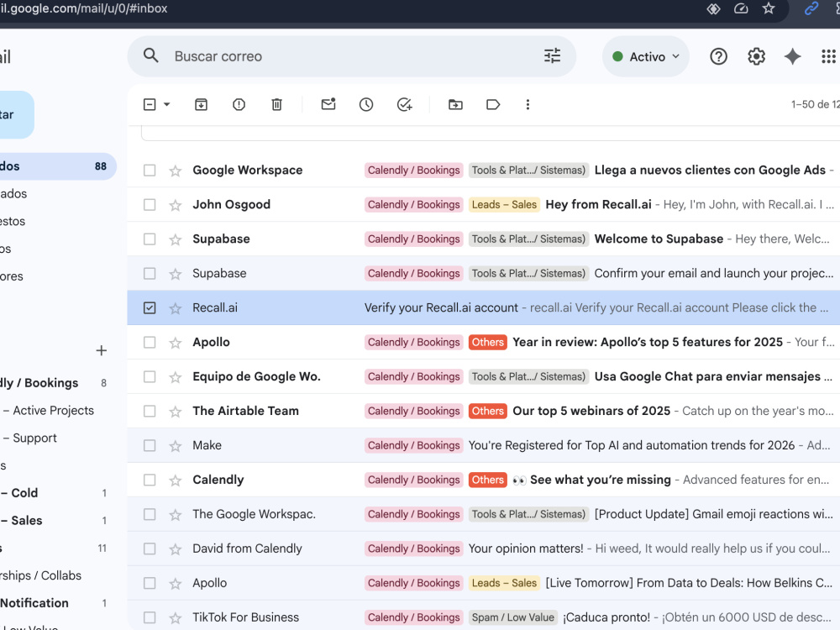Select the Google Workspace email checkbox
This screenshot has height=630, width=840.
tap(150, 171)
